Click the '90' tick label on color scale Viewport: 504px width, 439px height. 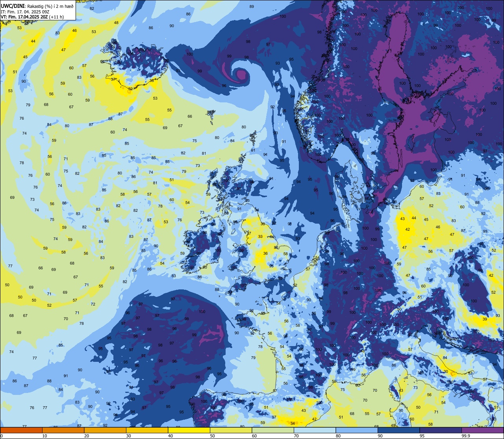[380, 436]
